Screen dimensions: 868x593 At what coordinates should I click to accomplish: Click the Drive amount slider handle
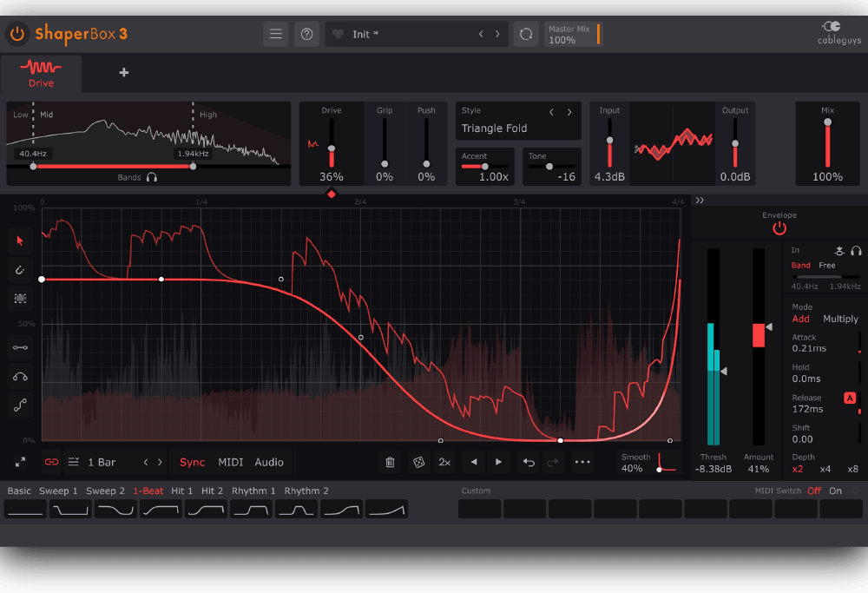[x=332, y=148]
